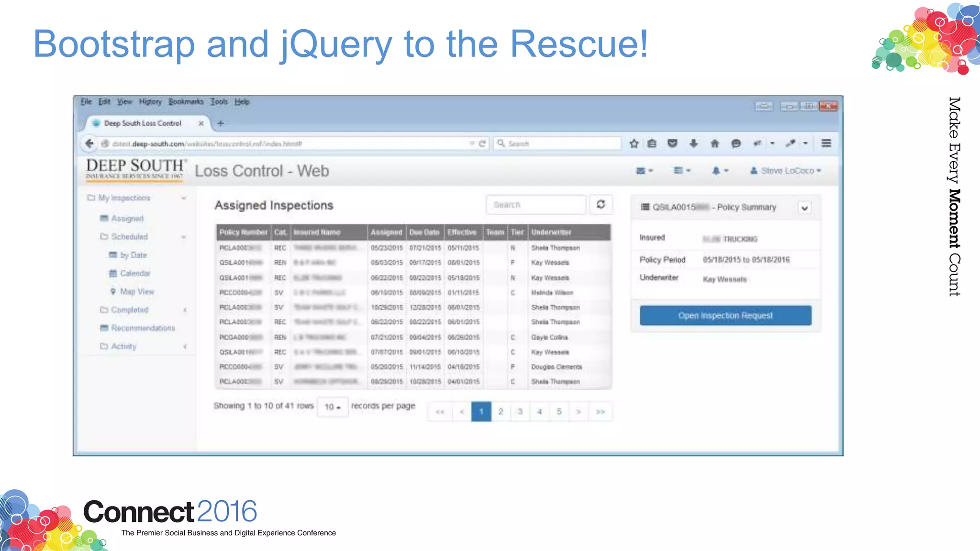
Task: Close the Deep South Loss Control tab
Action: (201, 123)
